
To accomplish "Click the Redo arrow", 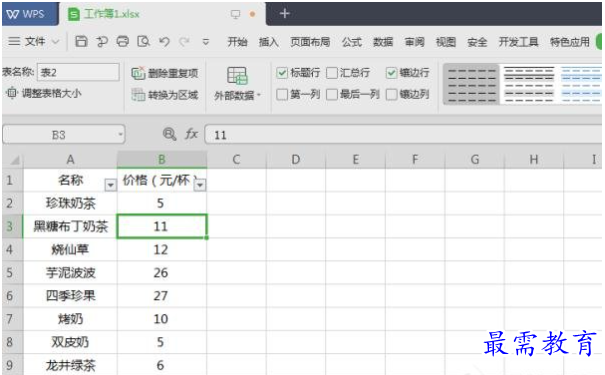I will 184,41.
